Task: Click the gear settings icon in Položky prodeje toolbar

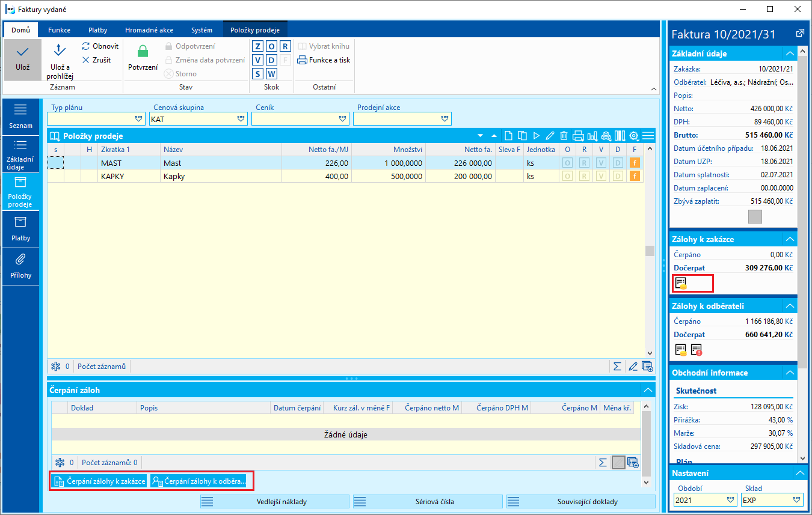Action: (x=633, y=136)
